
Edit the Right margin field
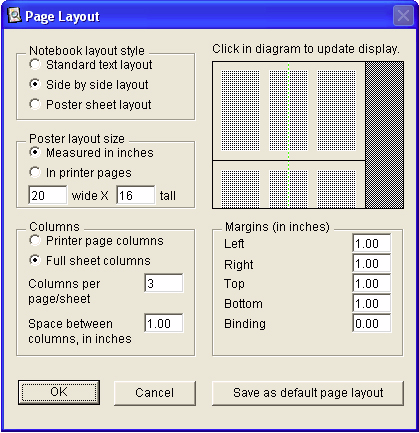coord(372,263)
